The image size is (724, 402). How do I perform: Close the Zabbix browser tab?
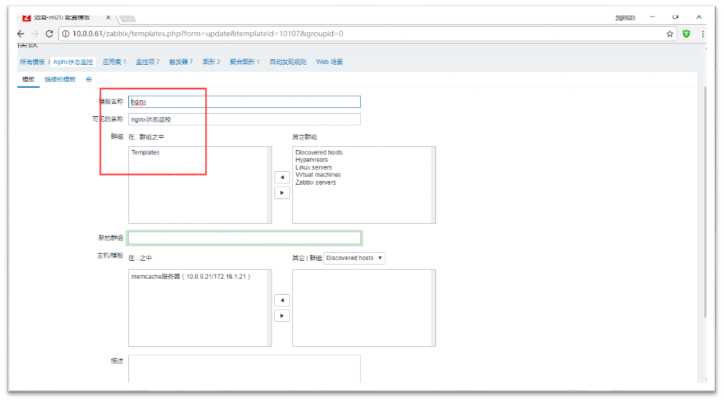(x=108, y=18)
